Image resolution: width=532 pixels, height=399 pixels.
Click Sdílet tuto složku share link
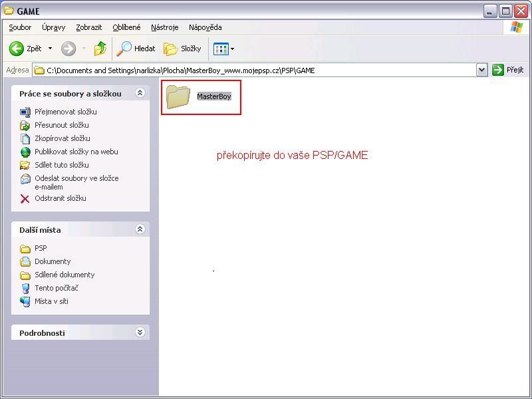[61, 165]
